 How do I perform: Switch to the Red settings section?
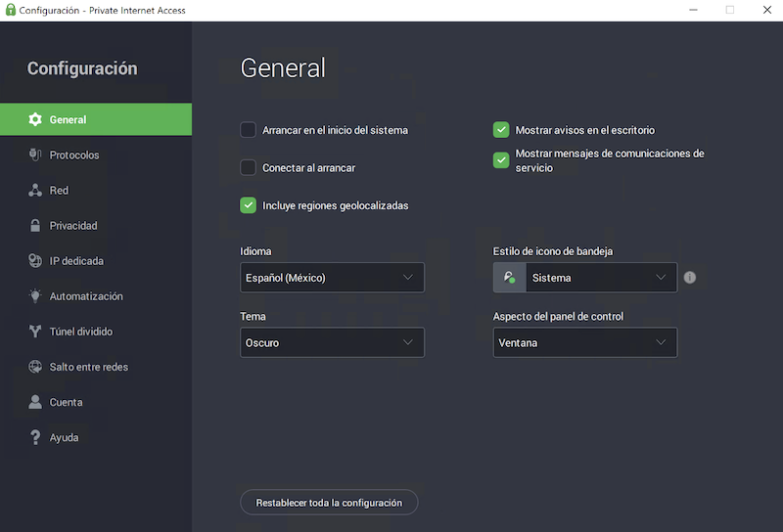(x=96, y=190)
